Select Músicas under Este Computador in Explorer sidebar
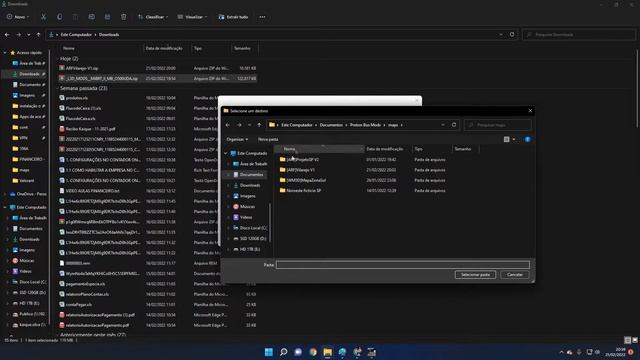Viewport: 640px width, 360px height. pyautogui.click(x=27, y=260)
